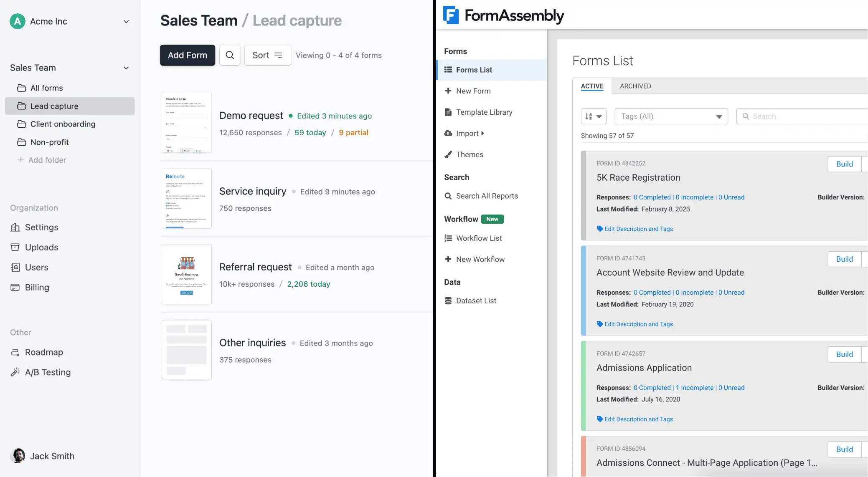Click the Acme Inc avatar logo
868x477 pixels.
pyautogui.click(x=17, y=21)
